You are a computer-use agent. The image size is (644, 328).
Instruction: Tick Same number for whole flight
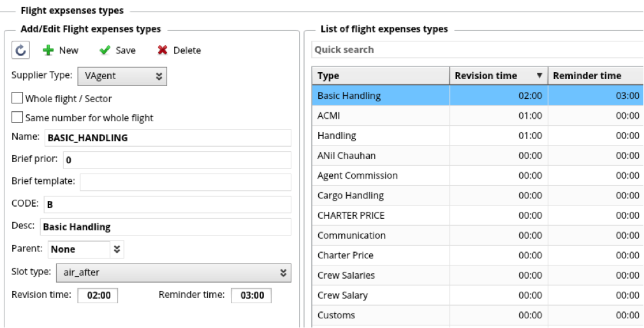17,118
